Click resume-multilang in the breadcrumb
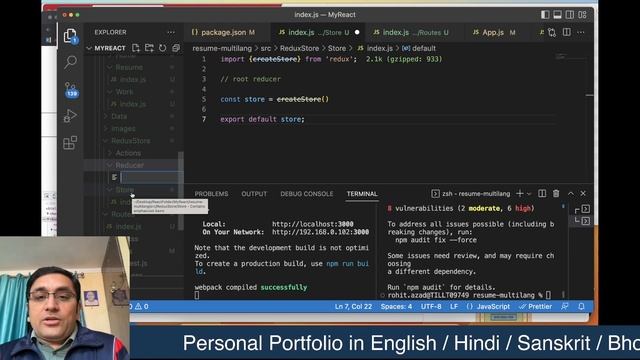The width and height of the screenshot is (640, 360). pyautogui.click(x=222, y=48)
